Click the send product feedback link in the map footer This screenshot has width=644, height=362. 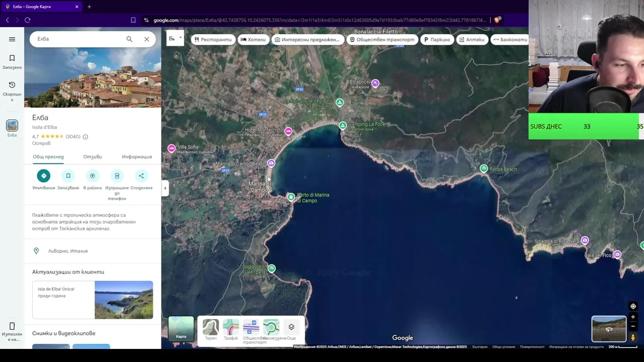[576, 347]
